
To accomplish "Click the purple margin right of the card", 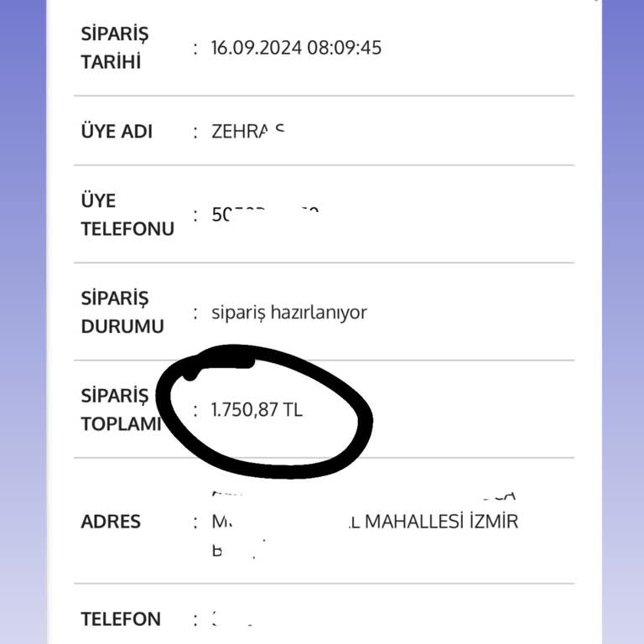I will pyautogui.click(x=622, y=335).
